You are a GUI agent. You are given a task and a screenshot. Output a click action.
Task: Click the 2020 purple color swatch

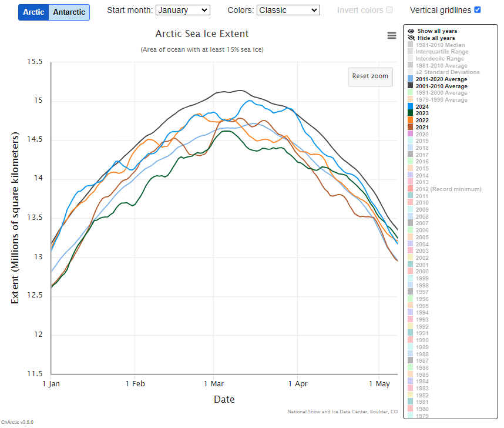coord(410,135)
